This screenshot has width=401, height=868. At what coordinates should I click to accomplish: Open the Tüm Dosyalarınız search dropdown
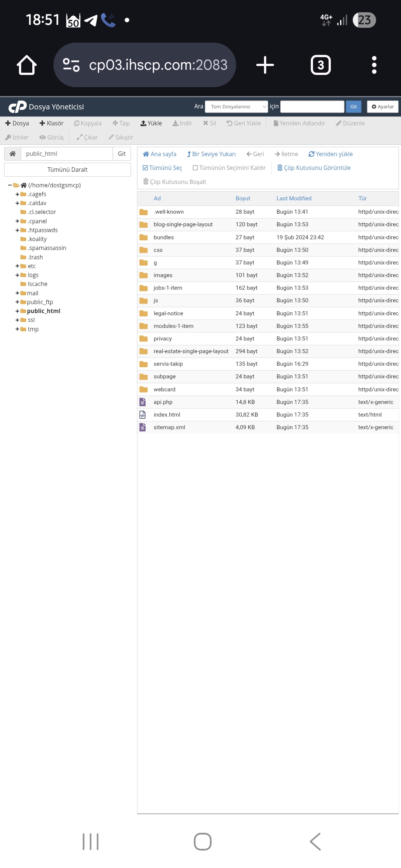(236, 106)
